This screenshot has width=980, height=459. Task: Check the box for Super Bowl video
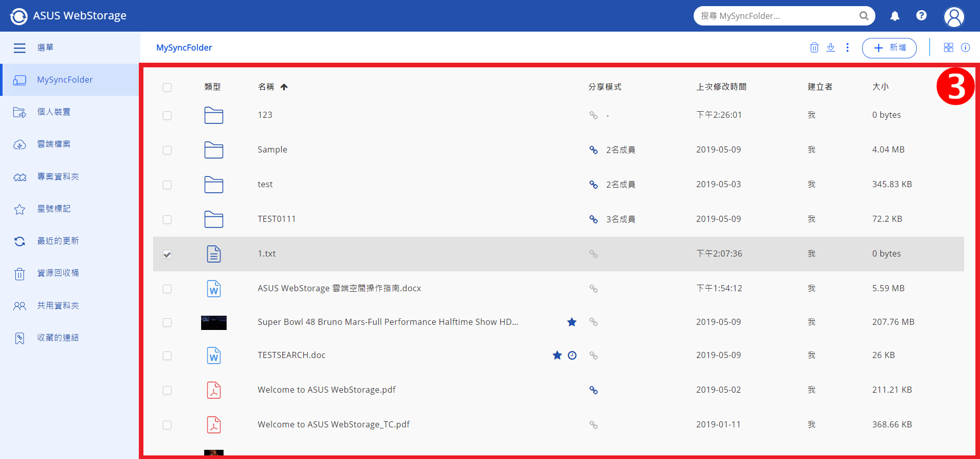point(167,323)
